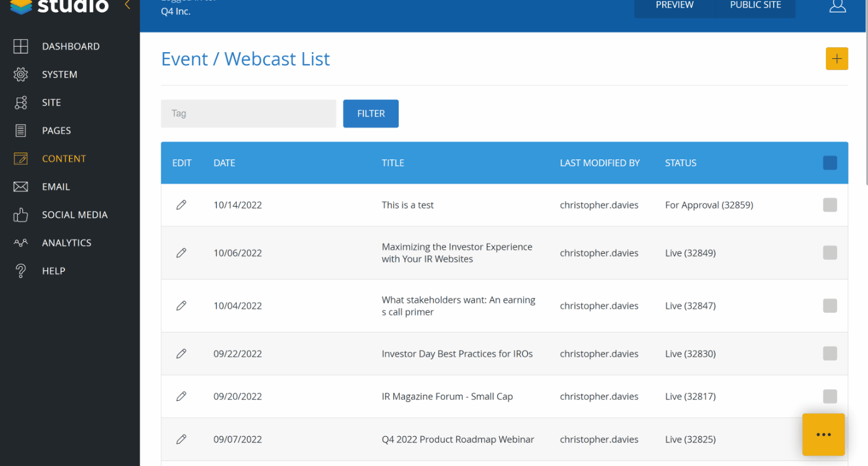Select the checkbox for IR Magazine Forum - Small Cap
This screenshot has width=868, height=466.
click(x=830, y=397)
